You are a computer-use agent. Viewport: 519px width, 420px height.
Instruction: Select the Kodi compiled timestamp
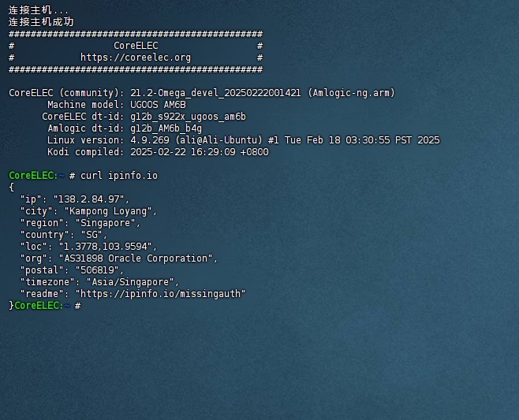pyautogui.click(x=199, y=152)
